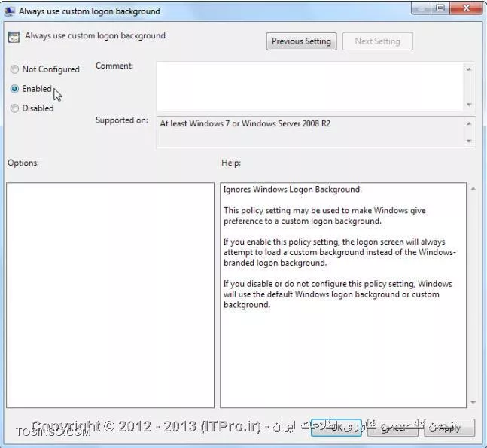Click the Comment box scroll up arrow

coord(469,69)
